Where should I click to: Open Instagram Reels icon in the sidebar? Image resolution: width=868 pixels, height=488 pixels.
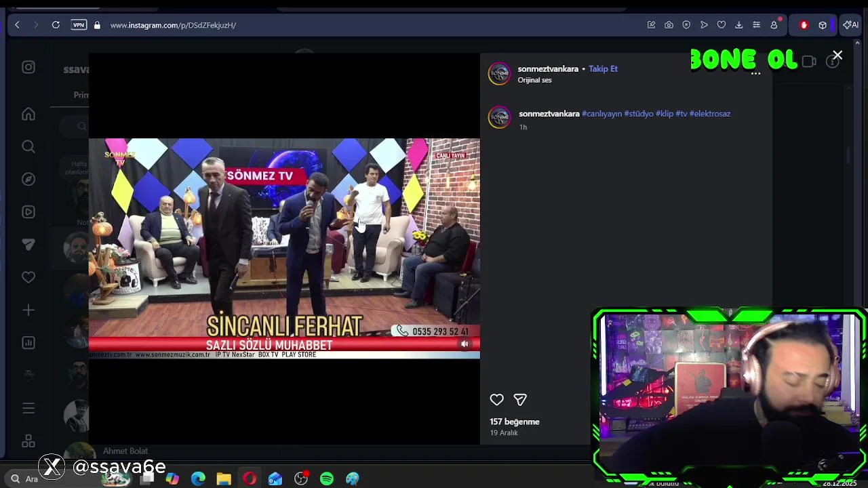click(x=28, y=211)
